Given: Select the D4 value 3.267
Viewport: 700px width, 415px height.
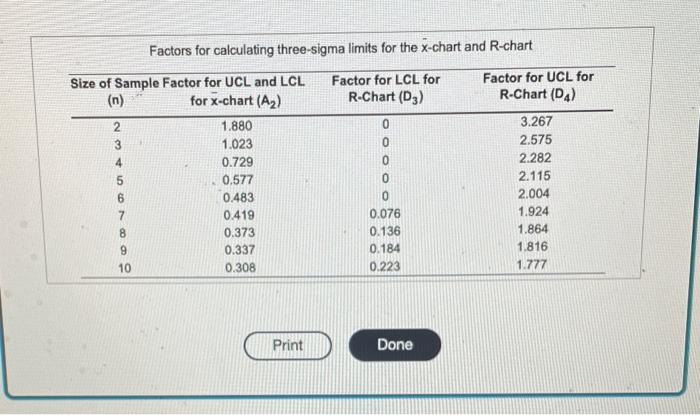Looking at the screenshot, I should click(x=536, y=121).
